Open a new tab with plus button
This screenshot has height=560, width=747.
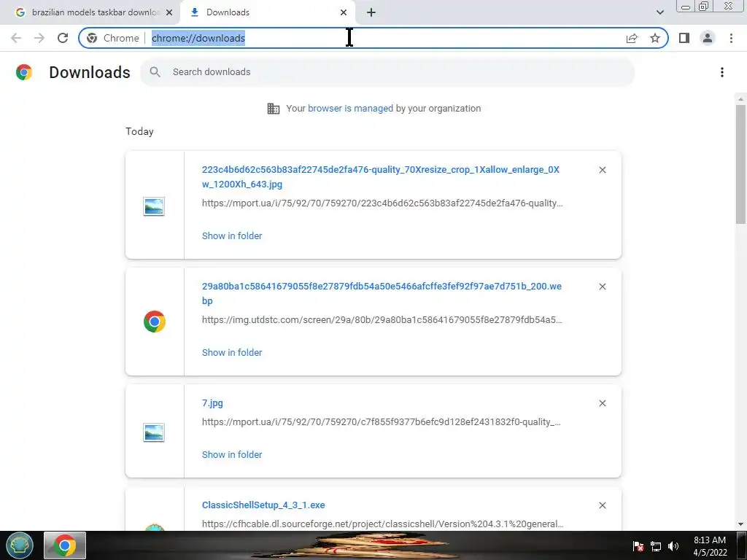click(371, 12)
